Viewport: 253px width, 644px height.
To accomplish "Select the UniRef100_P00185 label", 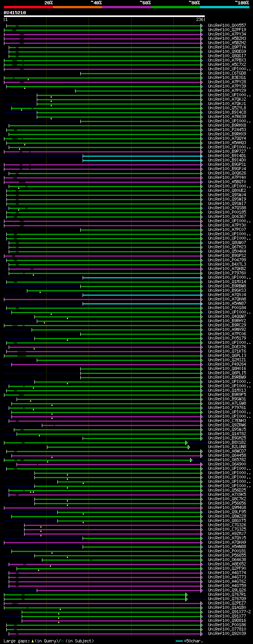I will point(227,212).
